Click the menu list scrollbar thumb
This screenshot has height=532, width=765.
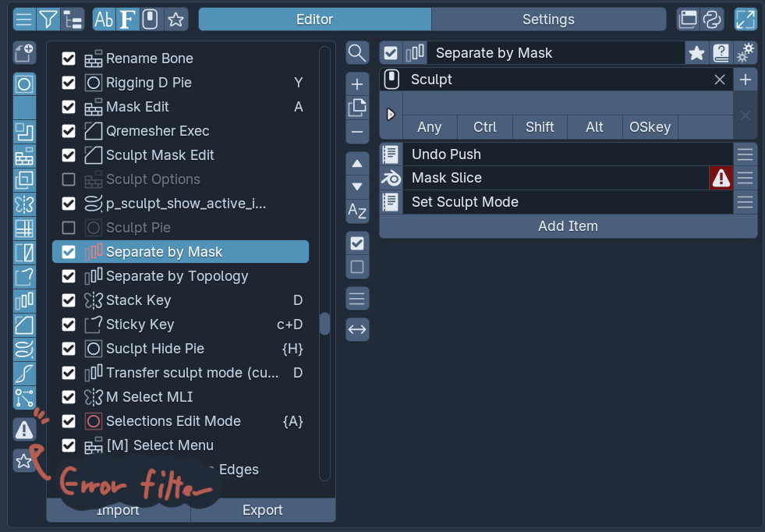point(324,324)
